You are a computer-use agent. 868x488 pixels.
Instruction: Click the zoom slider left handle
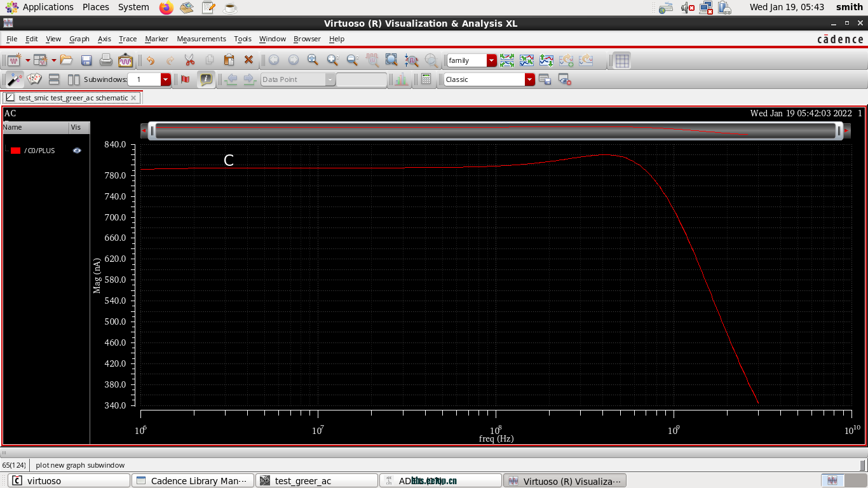[152, 131]
